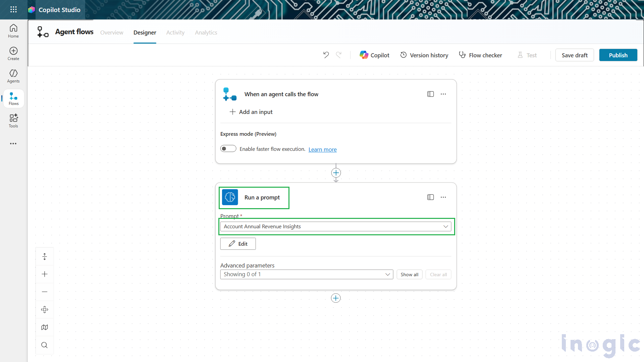The height and width of the screenshot is (362, 644).
Task: Open the ellipsis menu on Run a prompt
Action: pos(443,197)
